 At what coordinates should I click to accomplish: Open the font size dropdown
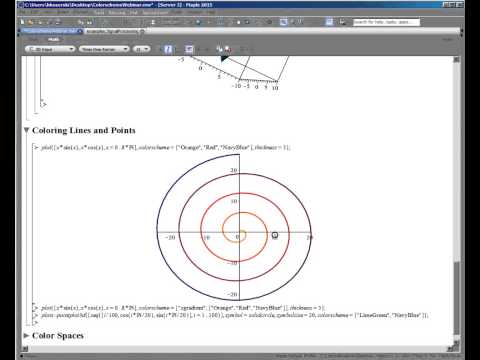(141, 49)
